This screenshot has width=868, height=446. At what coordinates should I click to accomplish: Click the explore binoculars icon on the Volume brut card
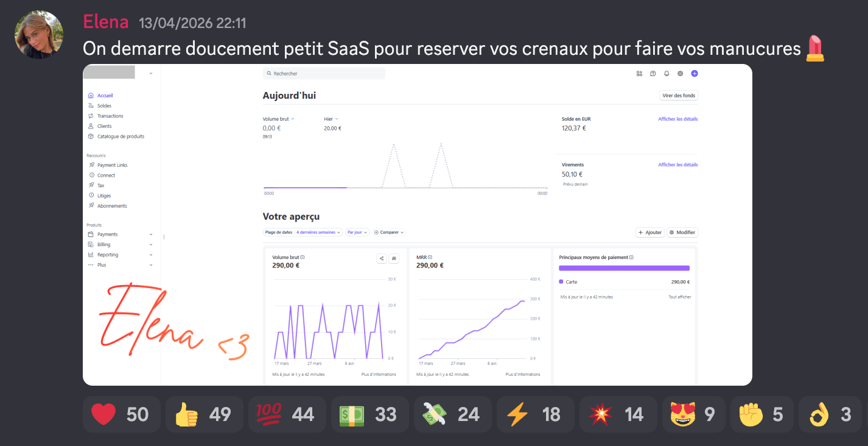[394, 258]
